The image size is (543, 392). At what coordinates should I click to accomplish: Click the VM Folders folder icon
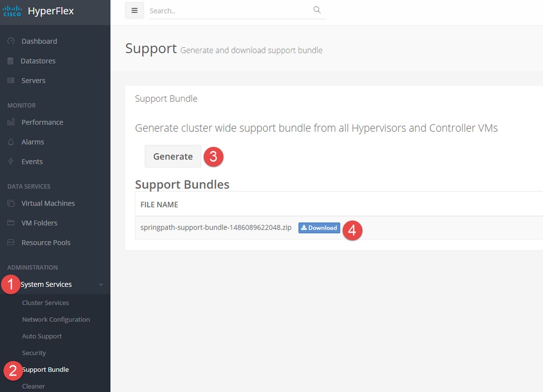point(11,223)
